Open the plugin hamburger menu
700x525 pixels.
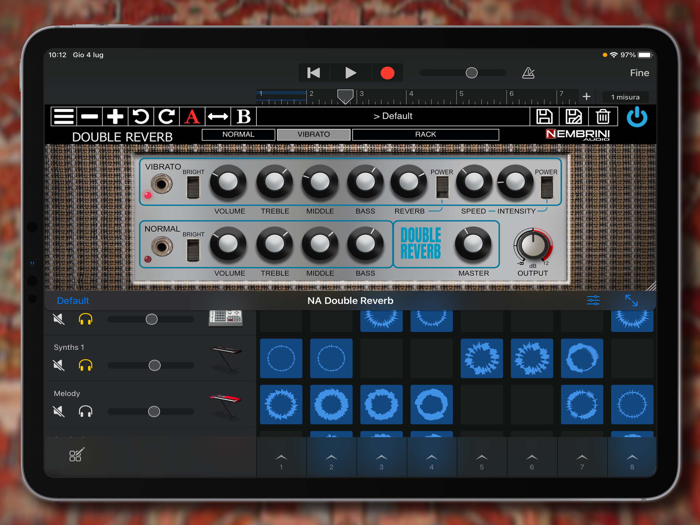63,117
